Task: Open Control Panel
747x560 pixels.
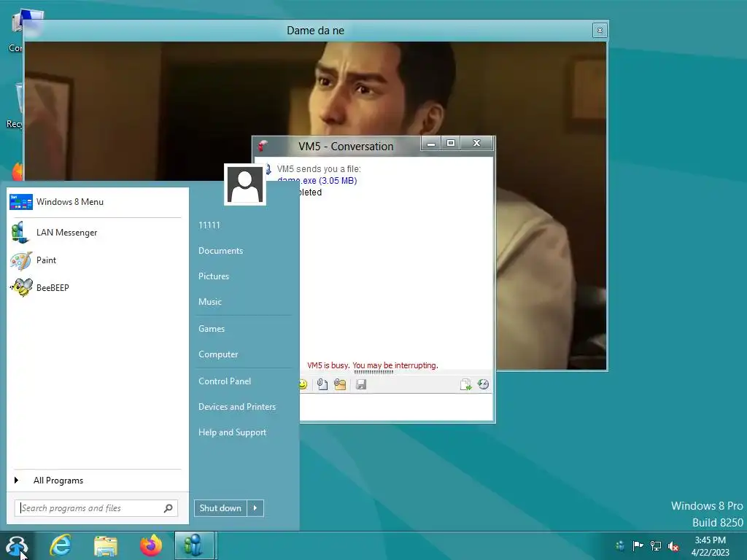Action: click(x=225, y=381)
